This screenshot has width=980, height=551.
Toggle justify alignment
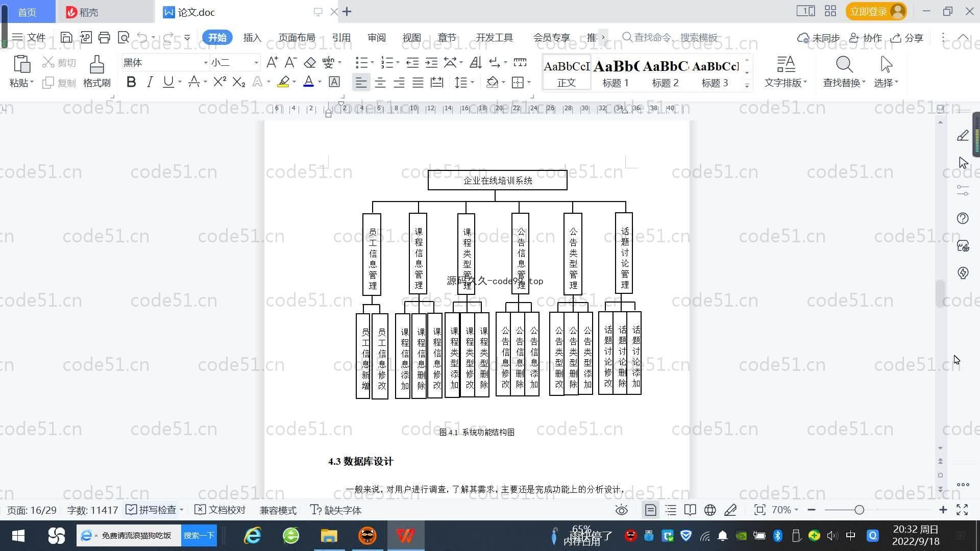pyautogui.click(x=418, y=82)
